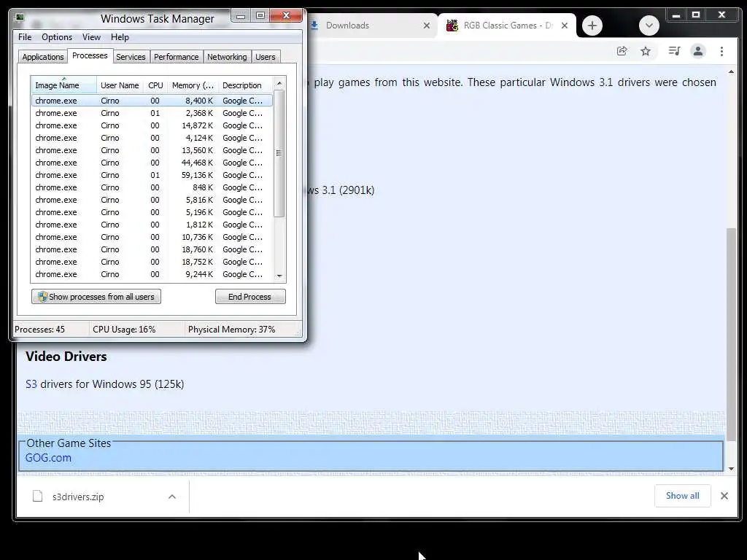Click Chrome page scrollbar down arrow
The height and width of the screenshot is (560, 747).
pos(731,469)
